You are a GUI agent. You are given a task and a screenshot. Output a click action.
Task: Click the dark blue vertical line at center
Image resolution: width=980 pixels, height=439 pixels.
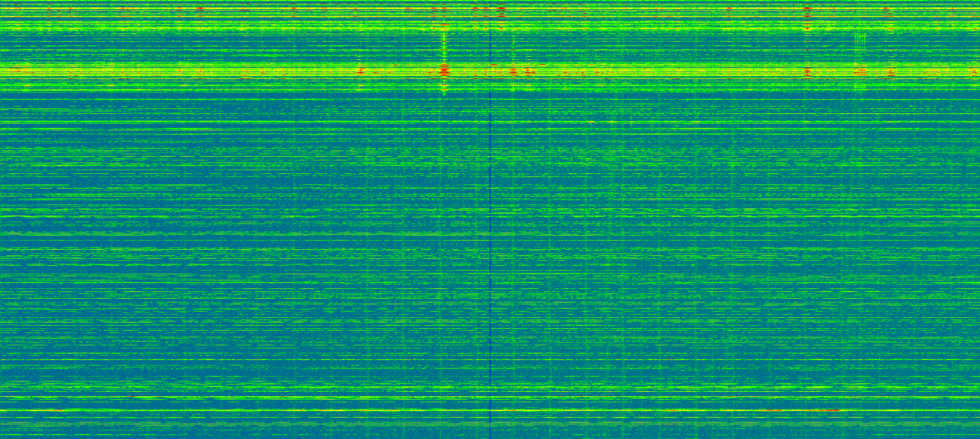tap(490, 245)
